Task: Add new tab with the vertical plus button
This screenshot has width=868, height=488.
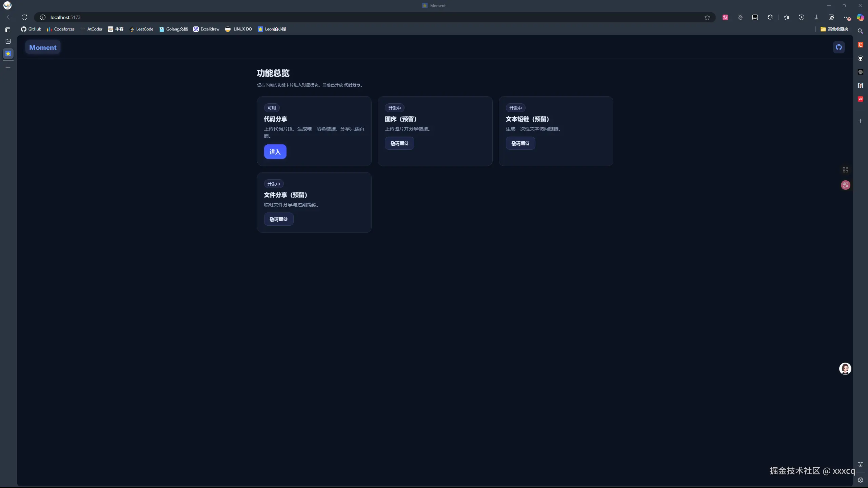Action: pos(8,67)
